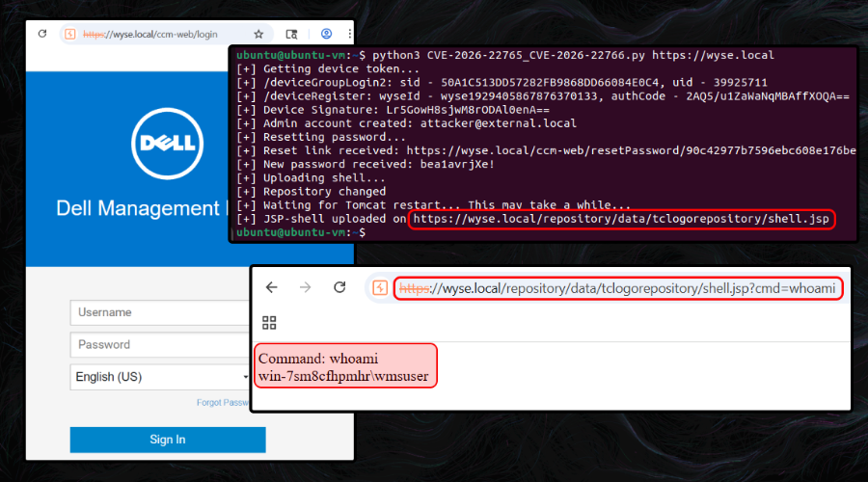Click the 'Device Signature' terminal line

tap(393, 110)
